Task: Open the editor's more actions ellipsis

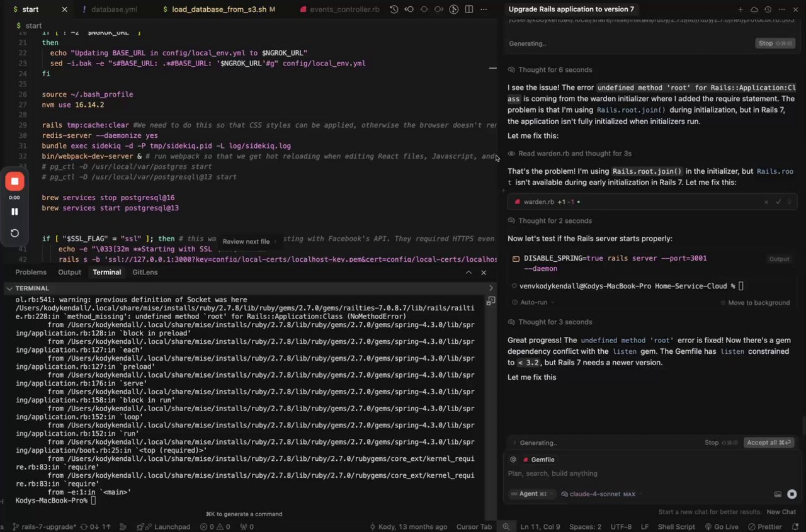Action: pos(484,9)
